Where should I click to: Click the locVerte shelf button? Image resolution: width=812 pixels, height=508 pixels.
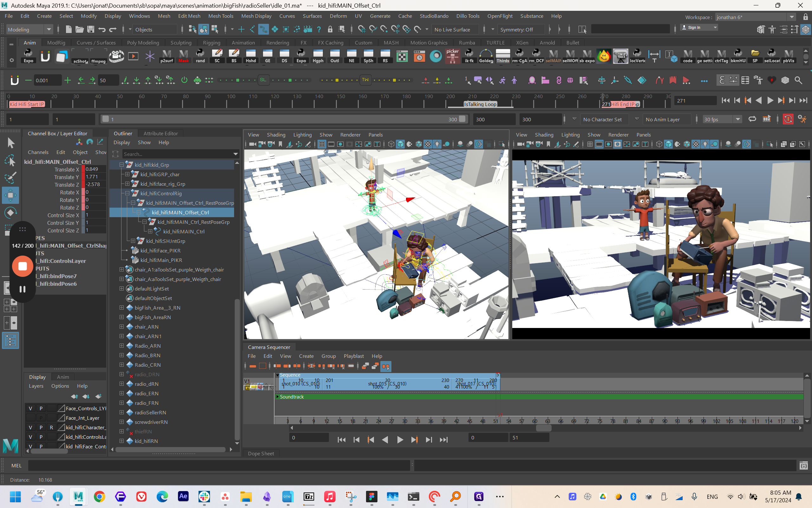pos(637,56)
